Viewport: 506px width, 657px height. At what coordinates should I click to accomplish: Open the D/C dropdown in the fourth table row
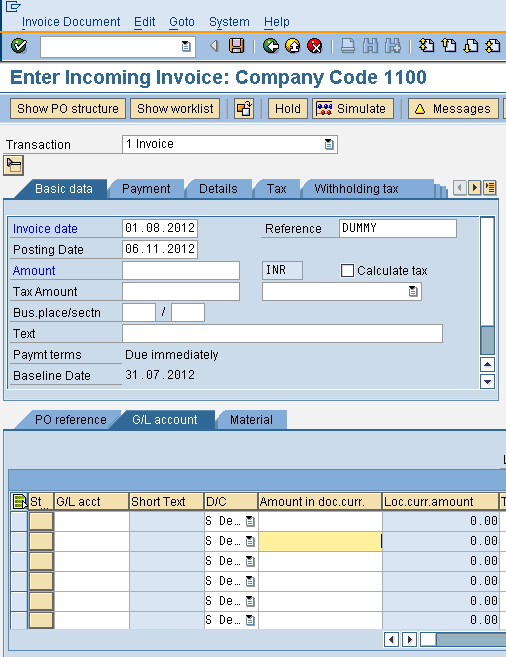point(250,581)
